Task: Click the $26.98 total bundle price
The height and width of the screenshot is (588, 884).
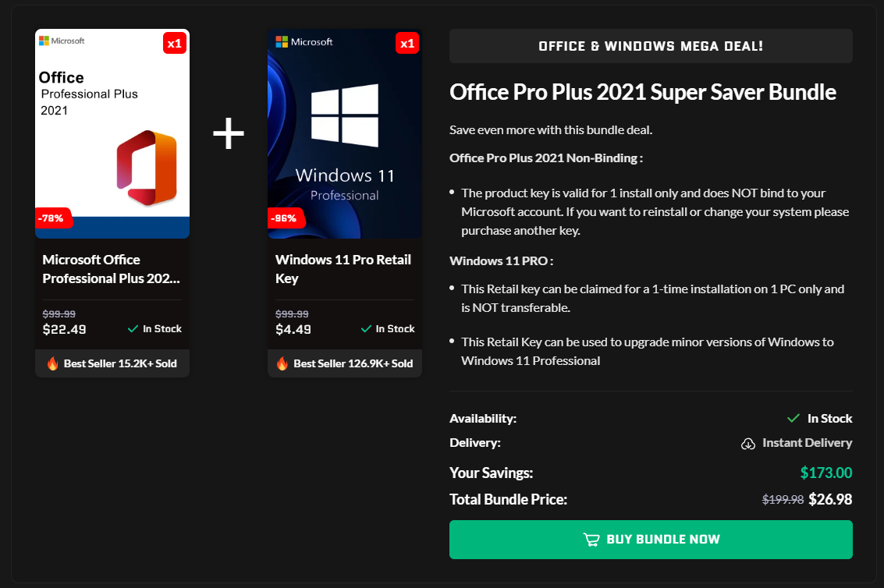Action: click(x=830, y=499)
